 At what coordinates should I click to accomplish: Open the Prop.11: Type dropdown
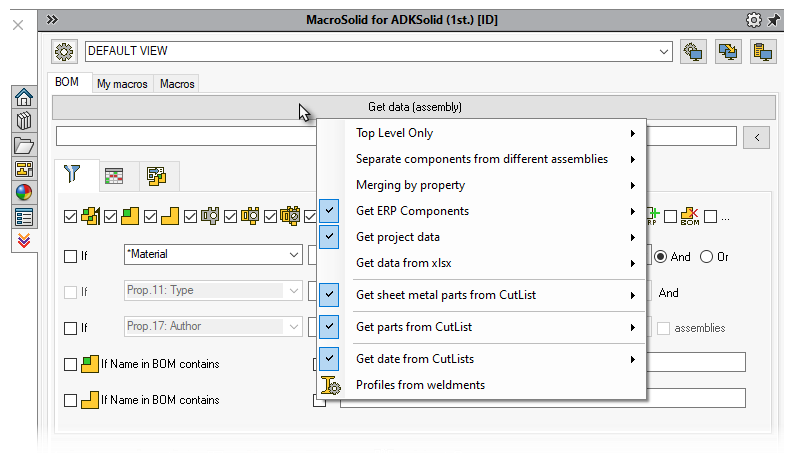(x=213, y=291)
